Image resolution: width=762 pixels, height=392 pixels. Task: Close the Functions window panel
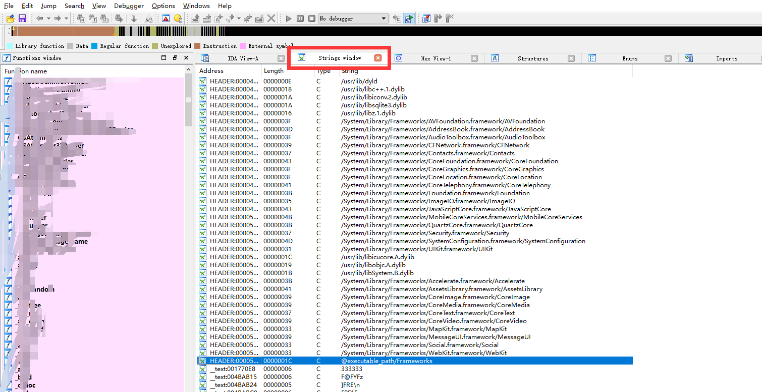(x=186, y=58)
